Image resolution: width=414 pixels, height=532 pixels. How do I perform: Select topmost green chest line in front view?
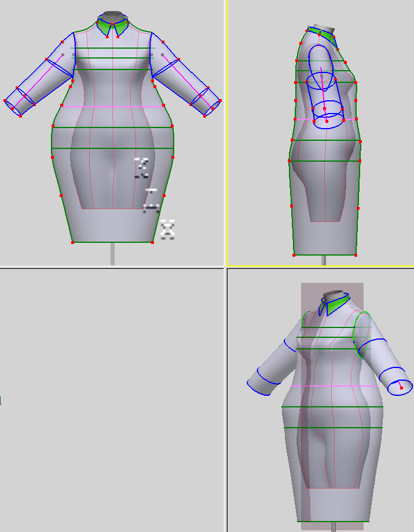pos(112,48)
